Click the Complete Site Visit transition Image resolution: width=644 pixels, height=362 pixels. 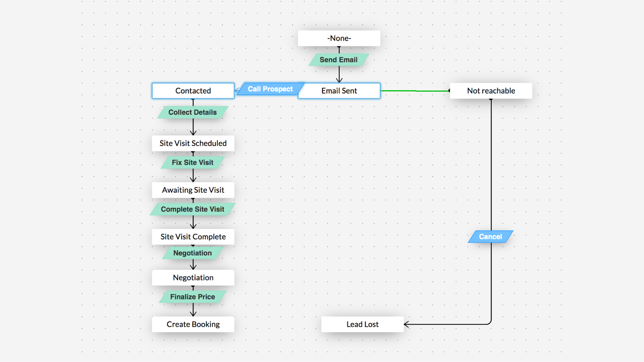pos(193,209)
